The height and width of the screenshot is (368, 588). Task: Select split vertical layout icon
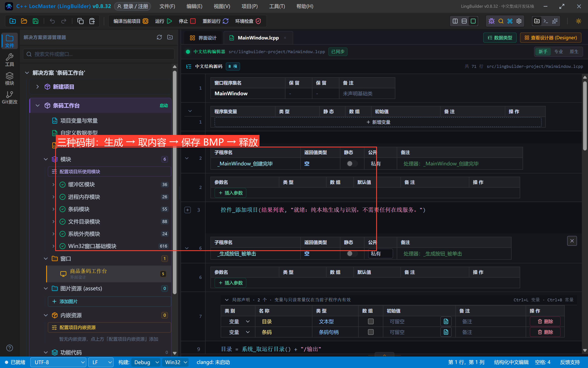455,21
